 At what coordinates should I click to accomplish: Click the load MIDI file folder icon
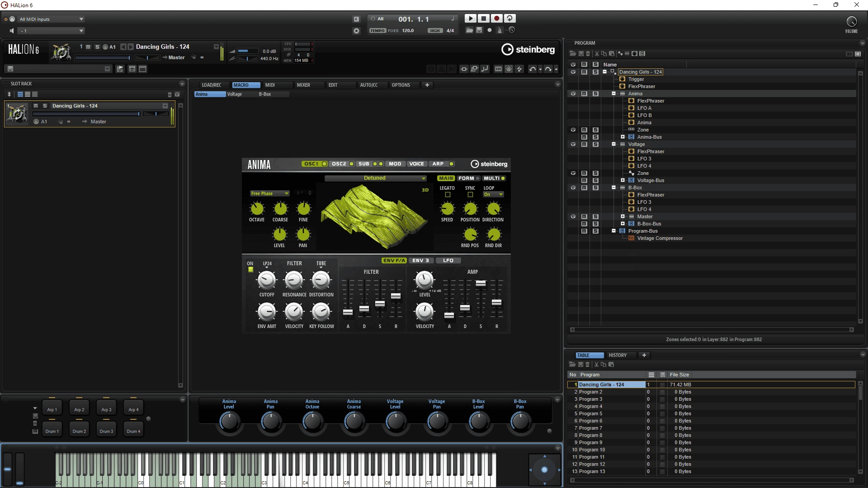pos(470,30)
